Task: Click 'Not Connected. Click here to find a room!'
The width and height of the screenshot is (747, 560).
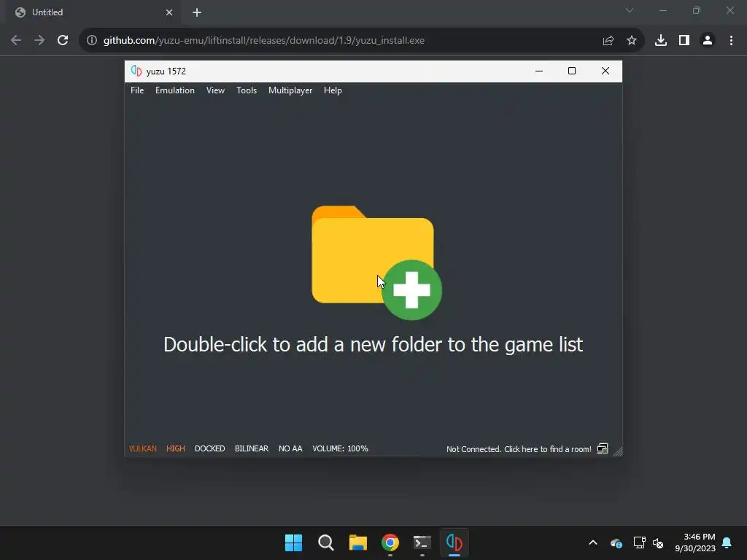Action: click(519, 449)
